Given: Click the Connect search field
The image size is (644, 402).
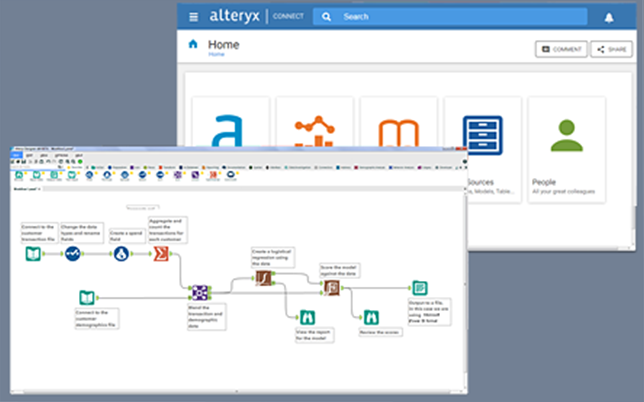Looking at the screenshot, I should pos(450,16).
